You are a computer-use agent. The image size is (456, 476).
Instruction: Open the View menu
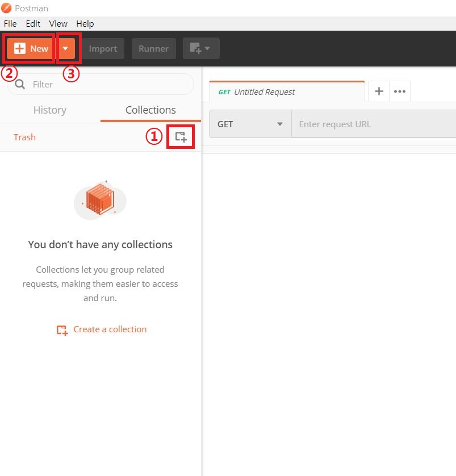point(58,24)
